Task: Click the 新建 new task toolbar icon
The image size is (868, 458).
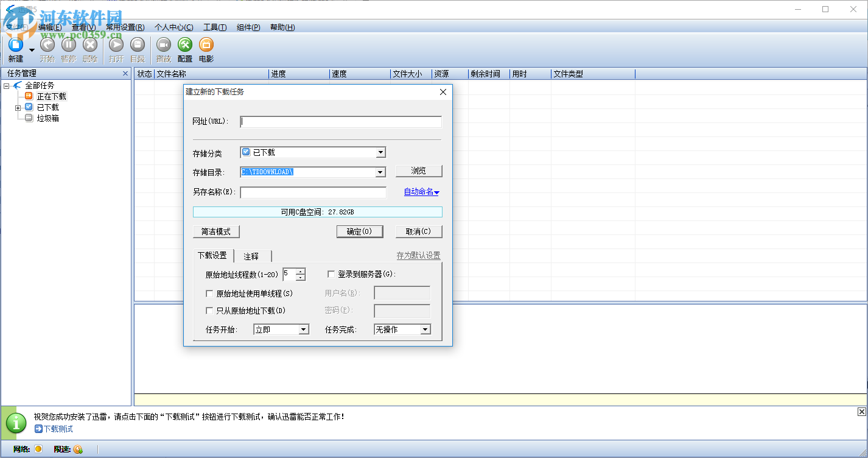Action: pos(15,44)
